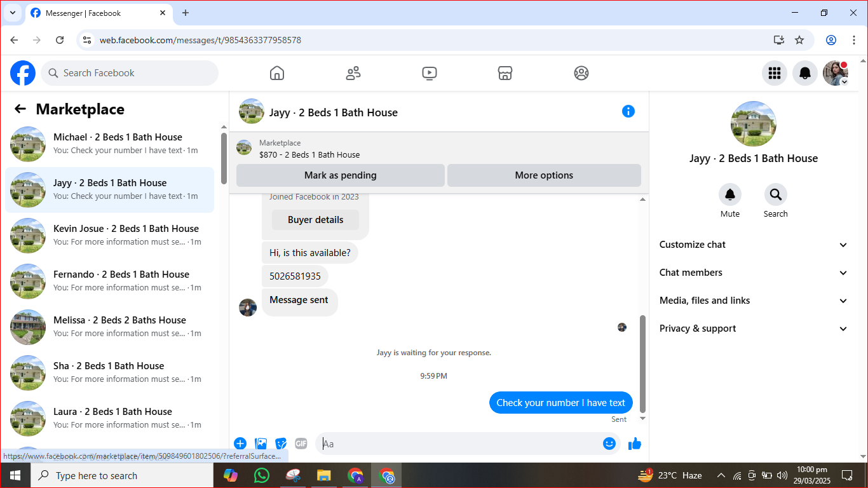
Task: Open the Chrome tab search dropdown
Action: point(12,13)
